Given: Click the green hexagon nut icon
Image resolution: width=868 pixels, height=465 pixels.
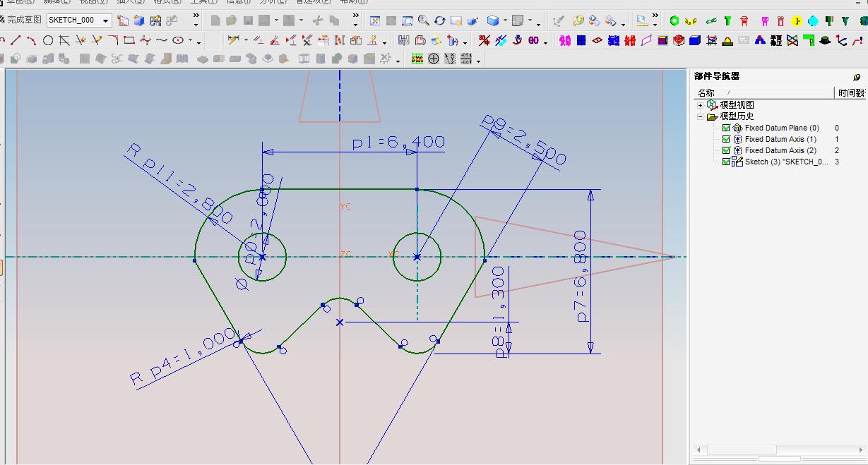Looking at the screenshot, I should pos(674,21).
